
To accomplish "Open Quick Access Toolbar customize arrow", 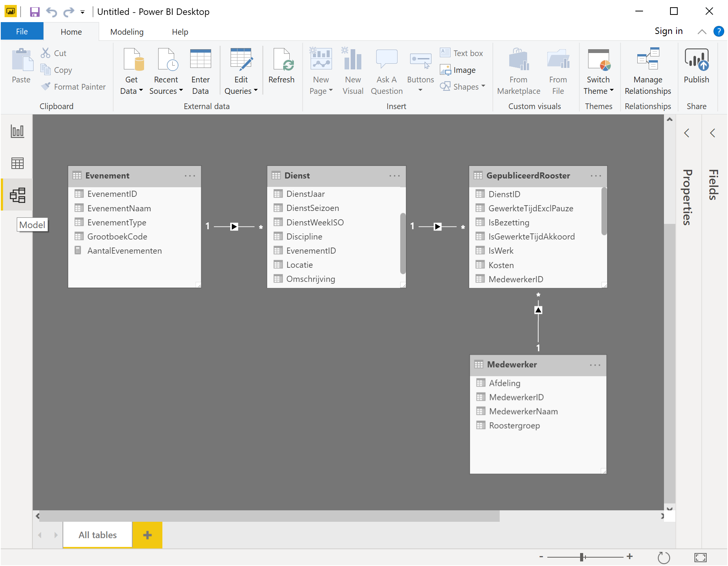I will pos(82,12).
